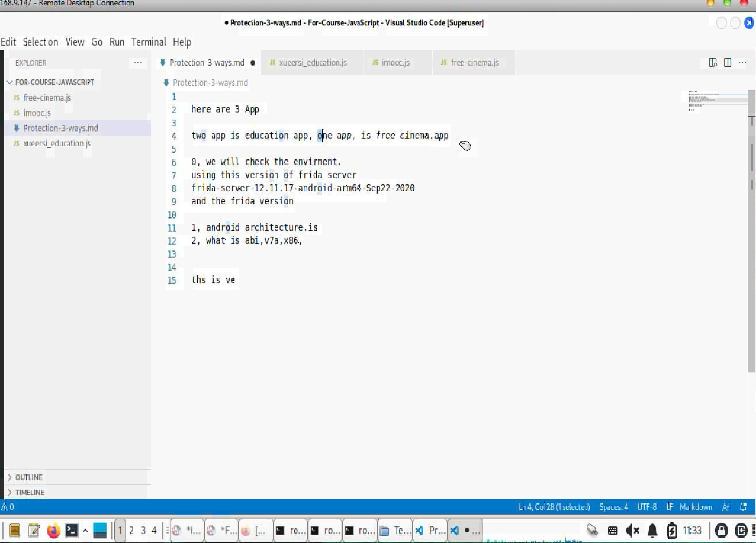Click warnings count indicator in status bar
Screen dimensions: 756x543
click(7, 507)
